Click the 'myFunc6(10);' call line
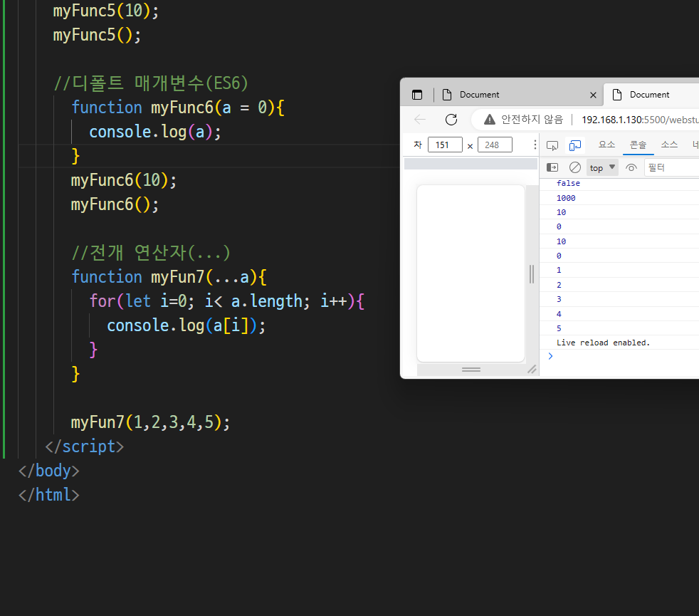 pos(123,180)
